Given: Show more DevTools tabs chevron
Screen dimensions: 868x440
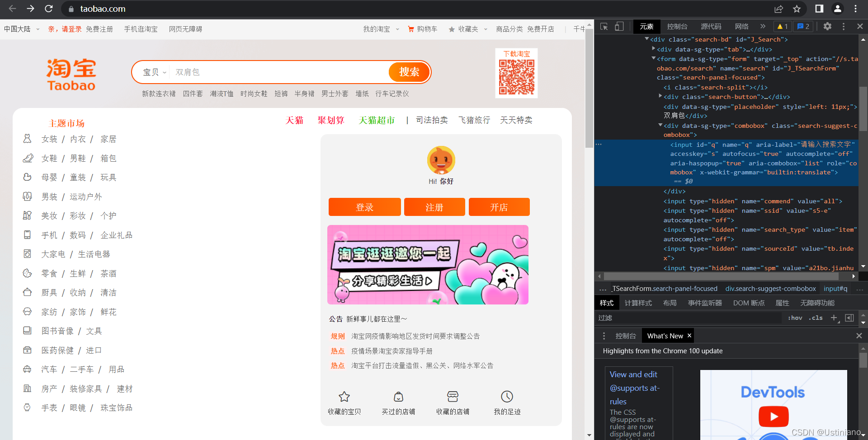Looking at the screenshot, I should [x=763, y=26].
